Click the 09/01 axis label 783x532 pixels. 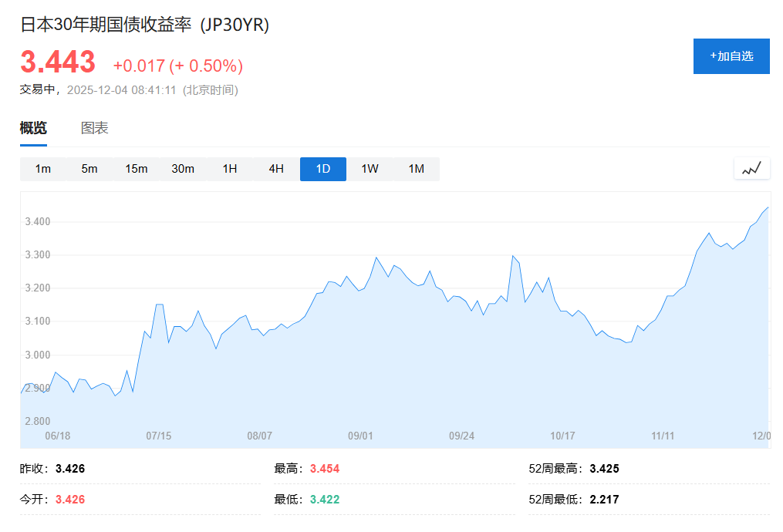[x=359, y=436]
